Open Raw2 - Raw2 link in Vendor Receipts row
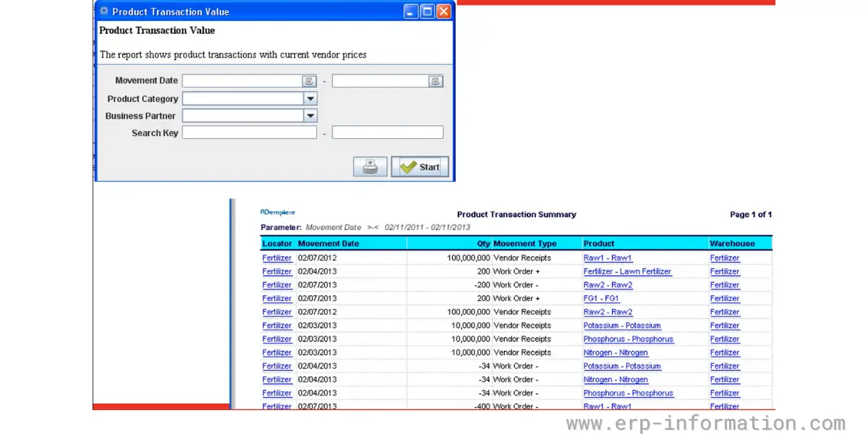This screenshot has height=434, width=868. click(608, 312)
